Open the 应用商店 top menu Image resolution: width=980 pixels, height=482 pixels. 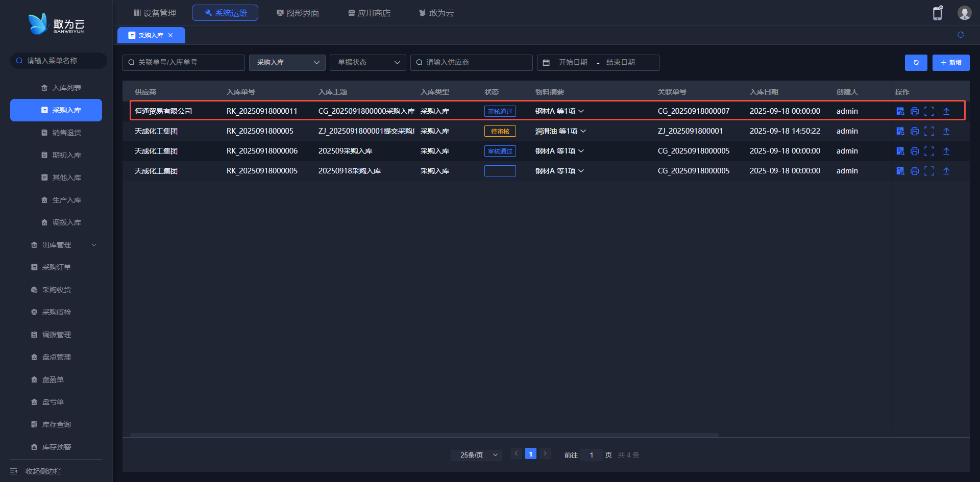369,13
